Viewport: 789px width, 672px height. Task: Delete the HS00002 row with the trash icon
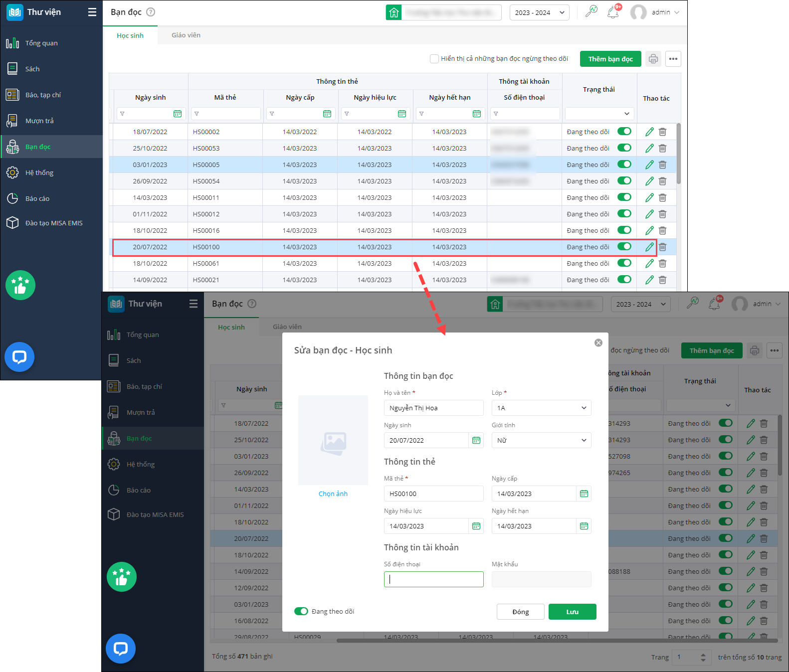pyautogui.click(x=662, y=132)
